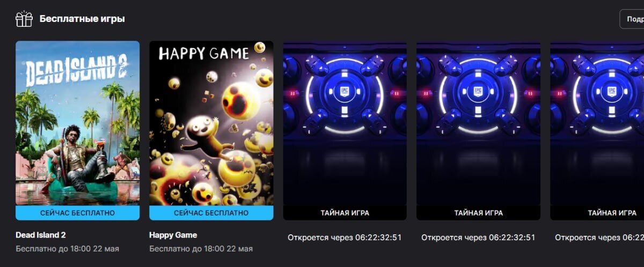Click the Epic logo on third mystery vault
Viewport: 644px width, 267px height.
[x=612, y=91]
